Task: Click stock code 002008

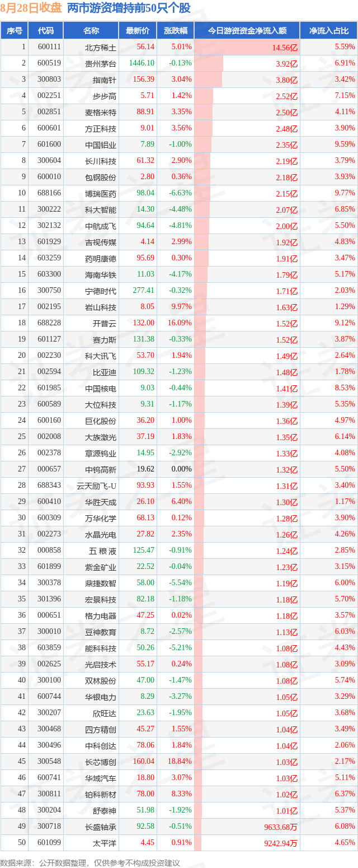Action: [x=50, y=437]
